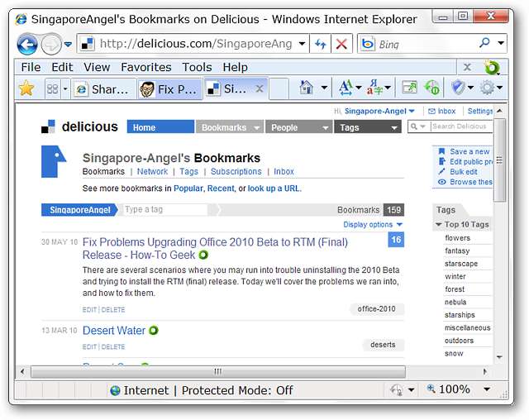Expand the People navigation dropdown
The width and height of the screenshot is (529, 420).
tap(325, 128)
